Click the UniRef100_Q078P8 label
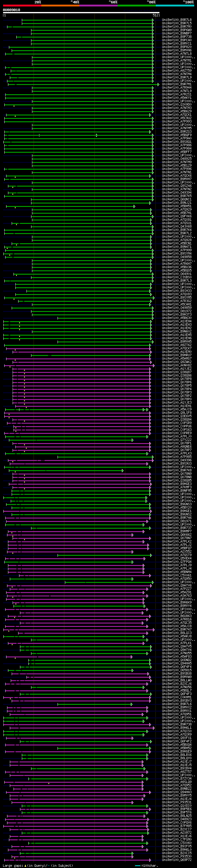 point(177,379)
